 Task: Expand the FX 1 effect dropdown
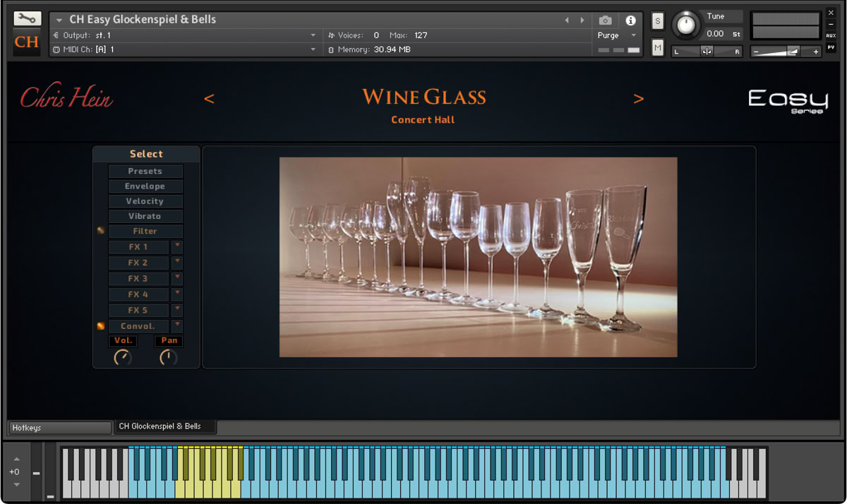click(x=177, y=246)
